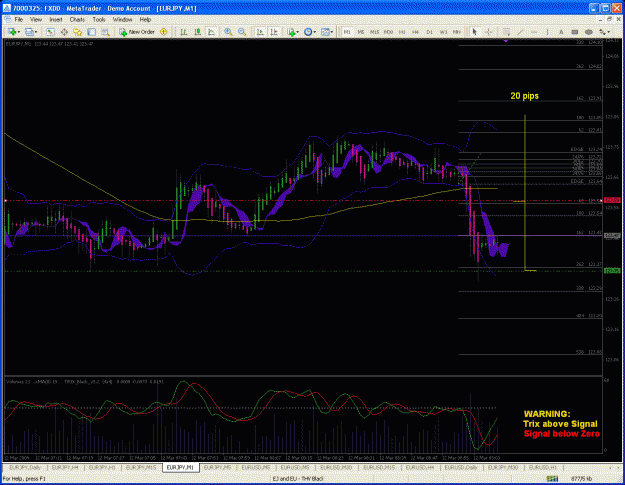
Task: Select the M5 timeframe button
Action: click(x=361, y=32)
